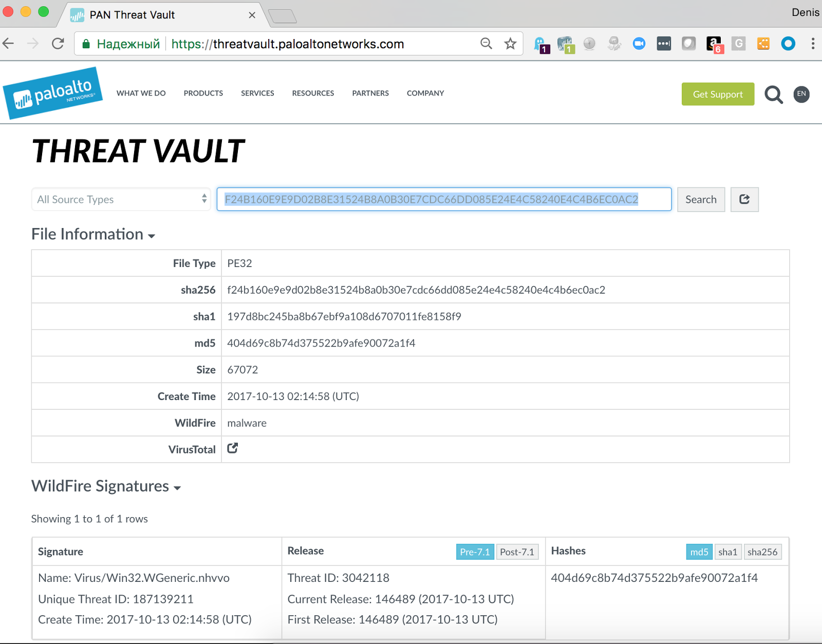Viewport: 822px width, 644px height.
Task: Click the gray figure extension icon
Action: pos(614,44)
